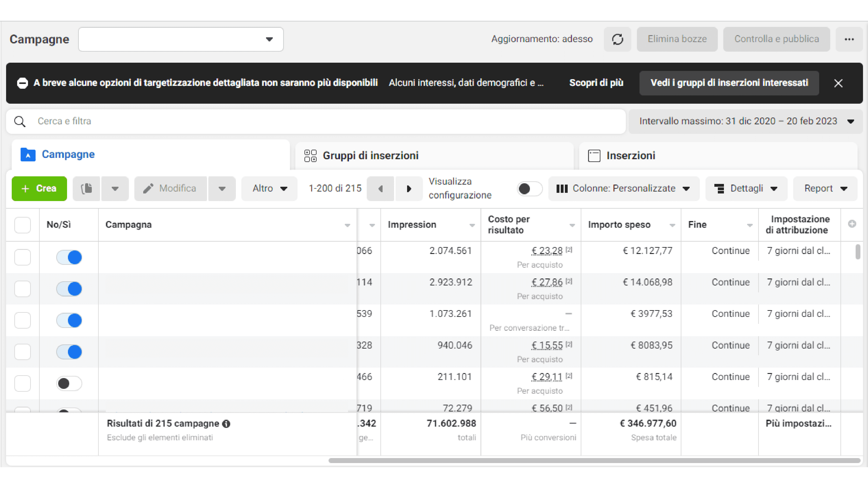Image resolution: width=868 pixels, height=488 pixels.
Task: Open the Altro dropdown menu
Action: coord(269,189)
